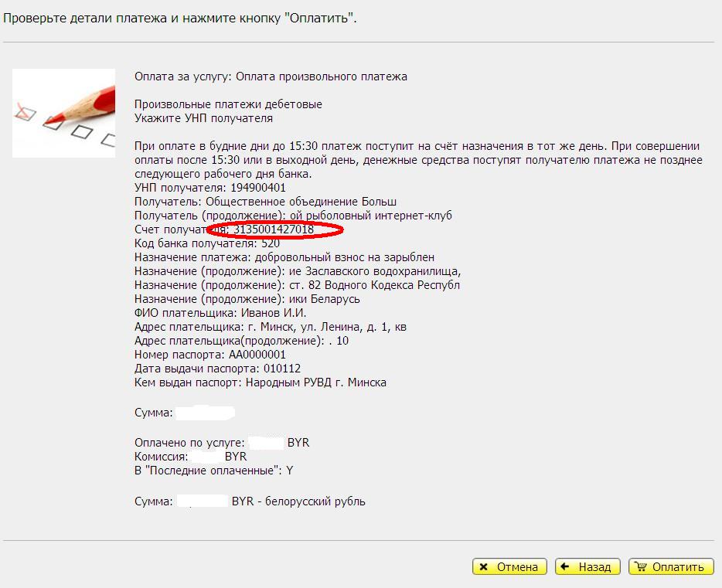Click the red pencil checklist image
The image size is (722, 588).
[63, 114]
